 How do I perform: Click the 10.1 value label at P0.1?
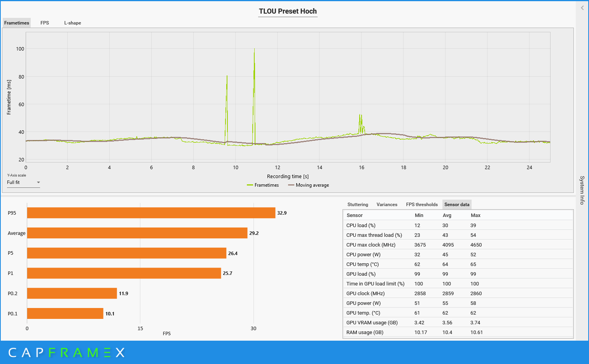(110, 314)
